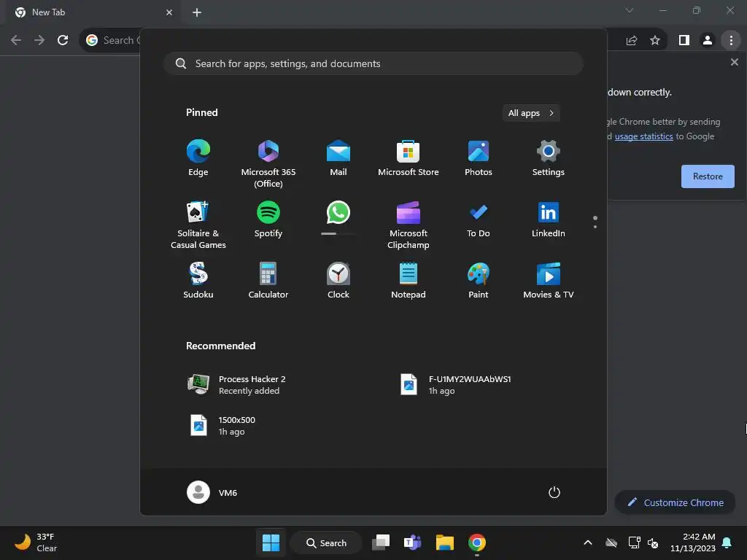The width and height of the screenshot is (747, 560).
Task: Open the usage statistics link in Chrome
Action: 643,136
